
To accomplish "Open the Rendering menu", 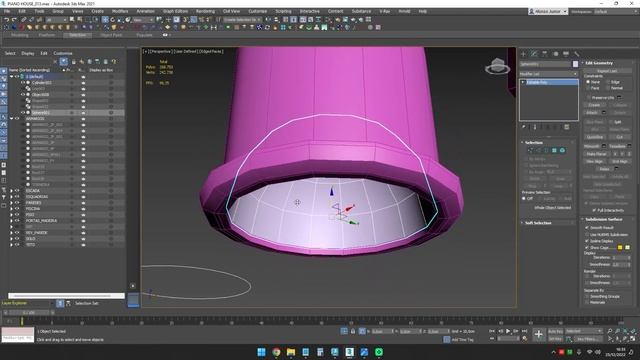I will (205, 11).
